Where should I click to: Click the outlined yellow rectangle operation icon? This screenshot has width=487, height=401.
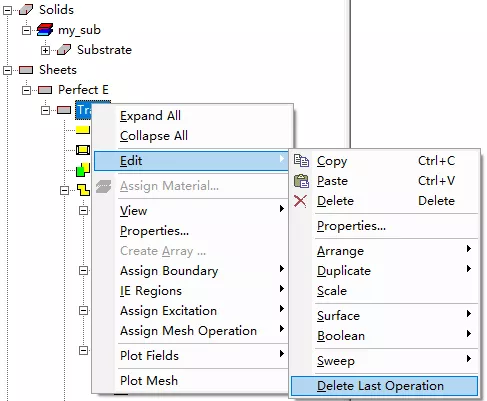83,150
